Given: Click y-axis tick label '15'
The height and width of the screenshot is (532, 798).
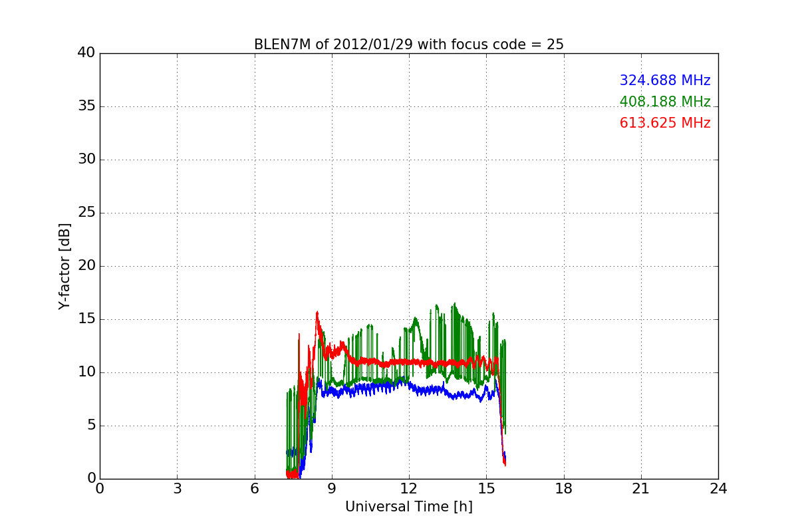Looking at the screenshot, I should click(x=86, y=319).
